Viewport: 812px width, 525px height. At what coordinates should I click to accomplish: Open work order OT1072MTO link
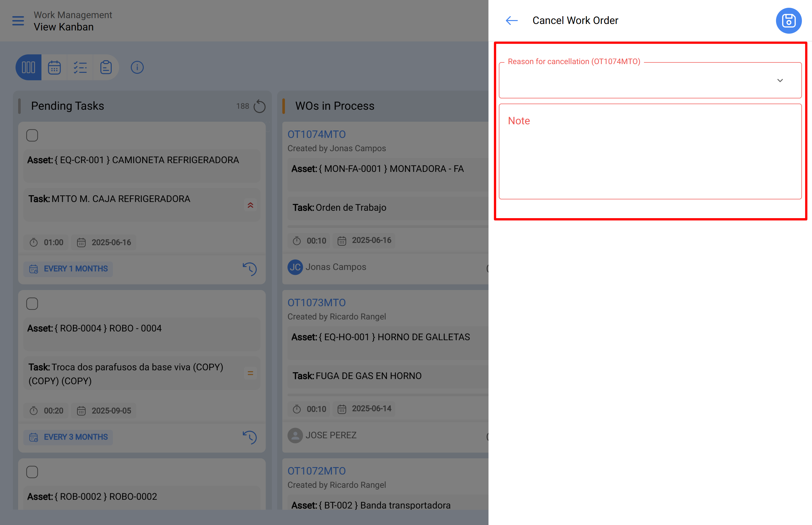[316, 471]
